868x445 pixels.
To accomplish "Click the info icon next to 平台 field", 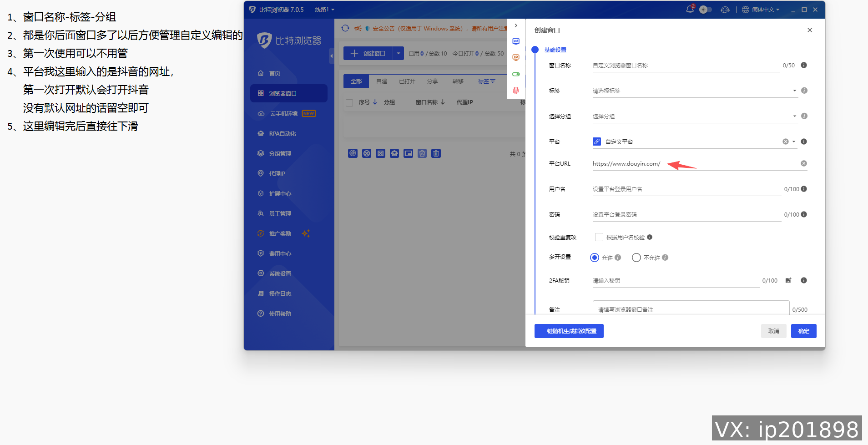I will pos(804,142).
